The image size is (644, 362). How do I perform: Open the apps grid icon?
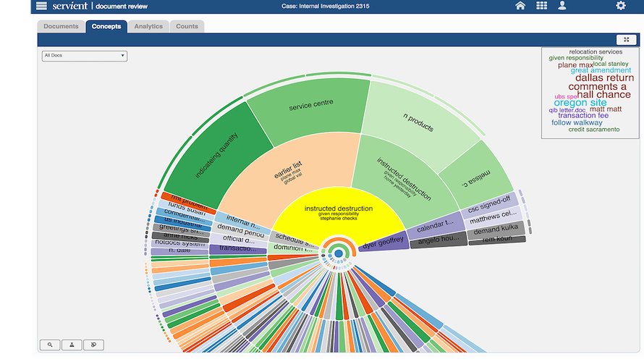(541, 6)
